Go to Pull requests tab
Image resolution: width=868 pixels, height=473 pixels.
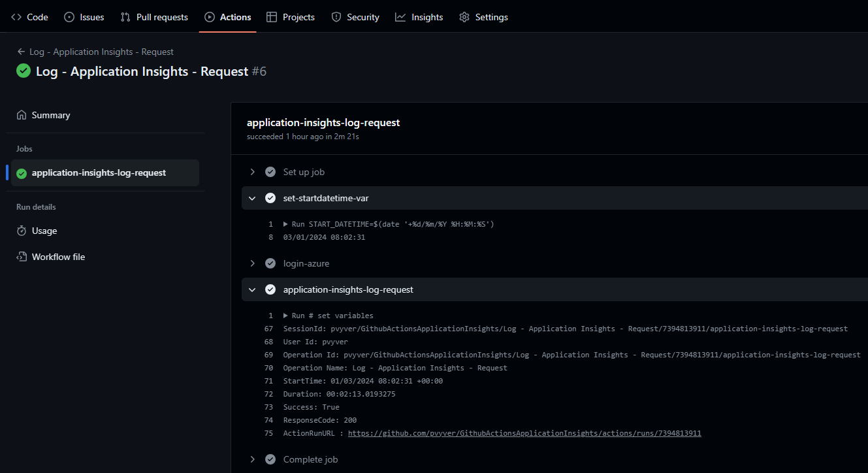(x=154, y=17)
